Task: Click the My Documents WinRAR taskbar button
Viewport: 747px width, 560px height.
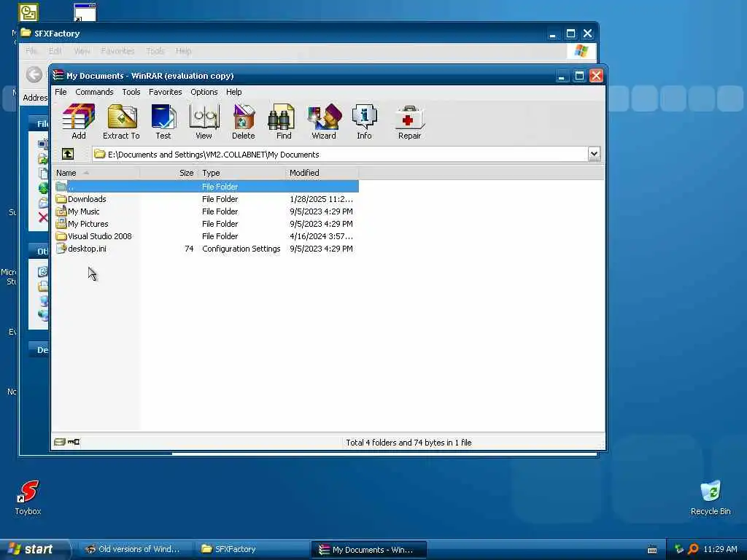Action: tap(368, 550)
